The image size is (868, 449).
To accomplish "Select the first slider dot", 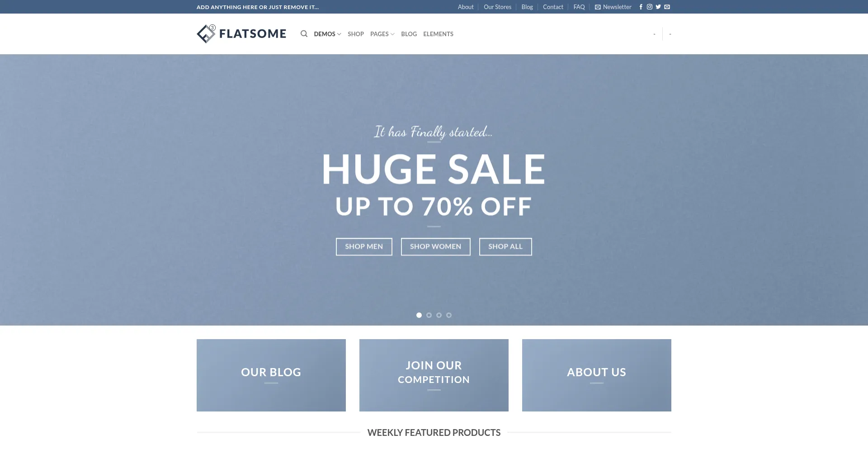I will click(419, 315).
